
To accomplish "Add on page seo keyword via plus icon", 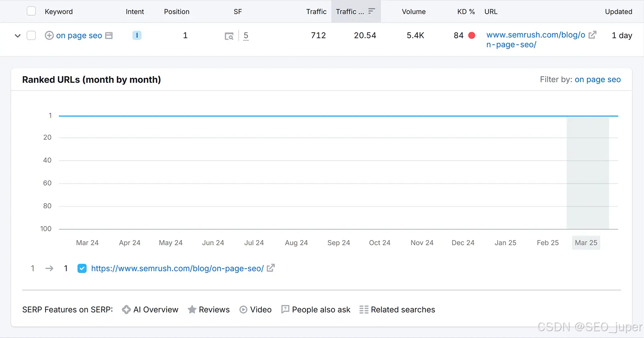I will tap(49, 35).
